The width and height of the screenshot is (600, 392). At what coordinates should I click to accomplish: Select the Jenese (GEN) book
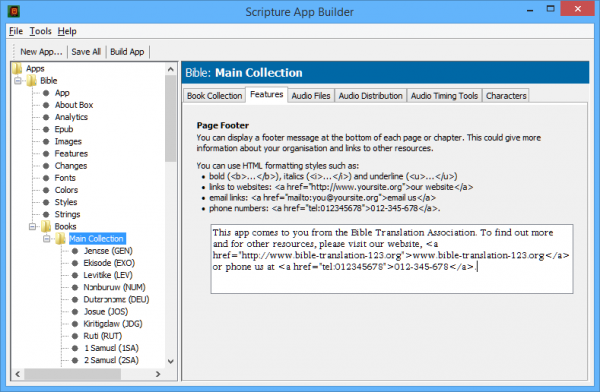click(x=108, y=251)
